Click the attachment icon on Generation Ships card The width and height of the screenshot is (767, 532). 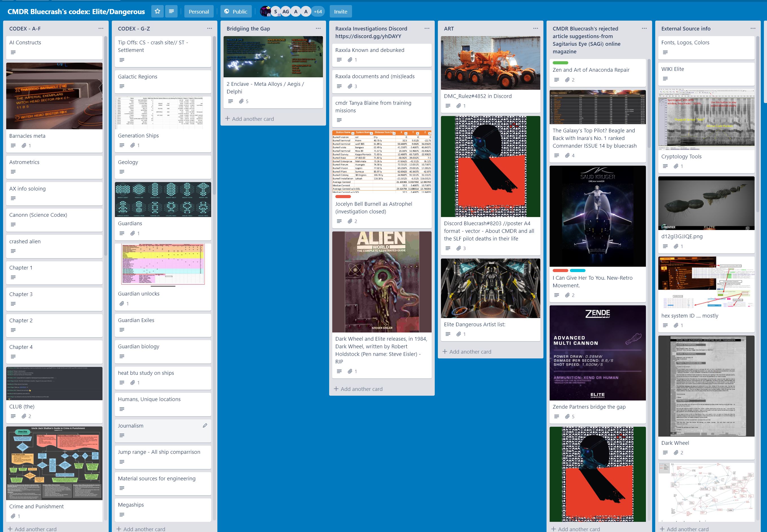(132, 145)
